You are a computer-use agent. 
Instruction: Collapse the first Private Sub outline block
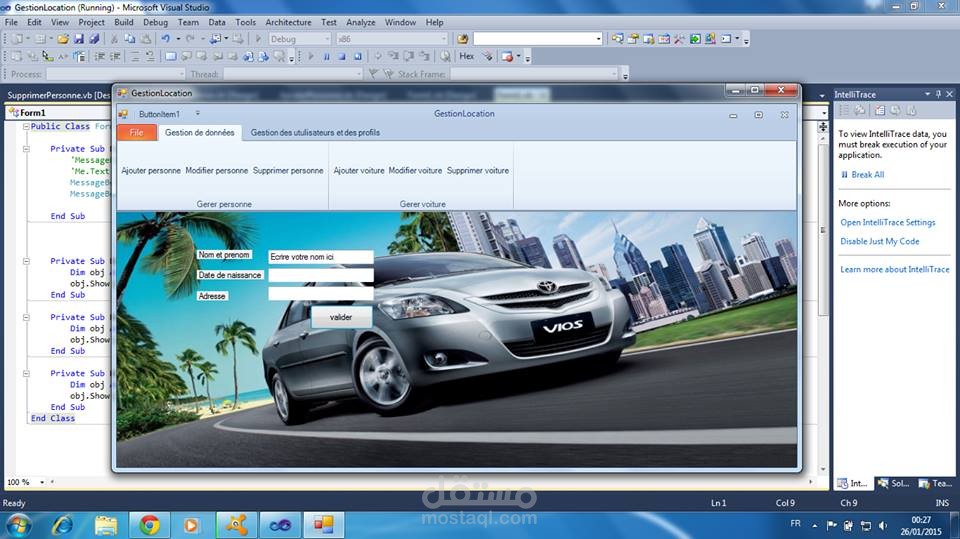pyautogui.click(x=26, y=149)
